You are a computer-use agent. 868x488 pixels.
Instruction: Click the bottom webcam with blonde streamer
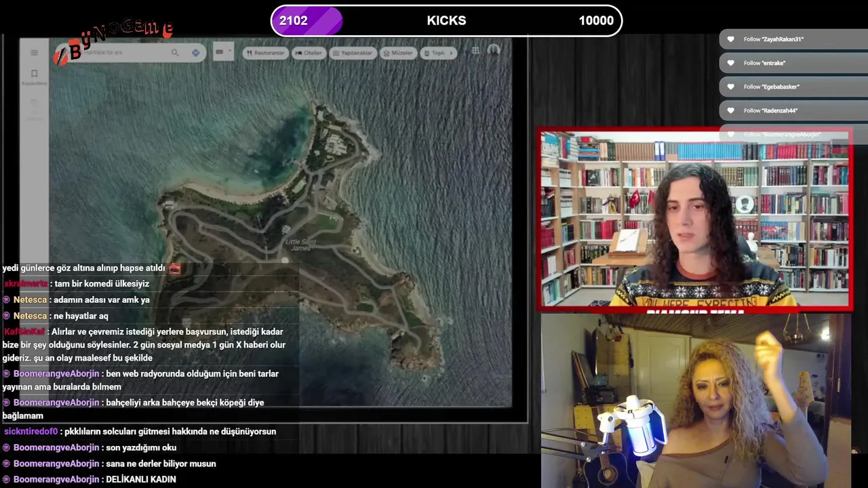tap(694, 400)
